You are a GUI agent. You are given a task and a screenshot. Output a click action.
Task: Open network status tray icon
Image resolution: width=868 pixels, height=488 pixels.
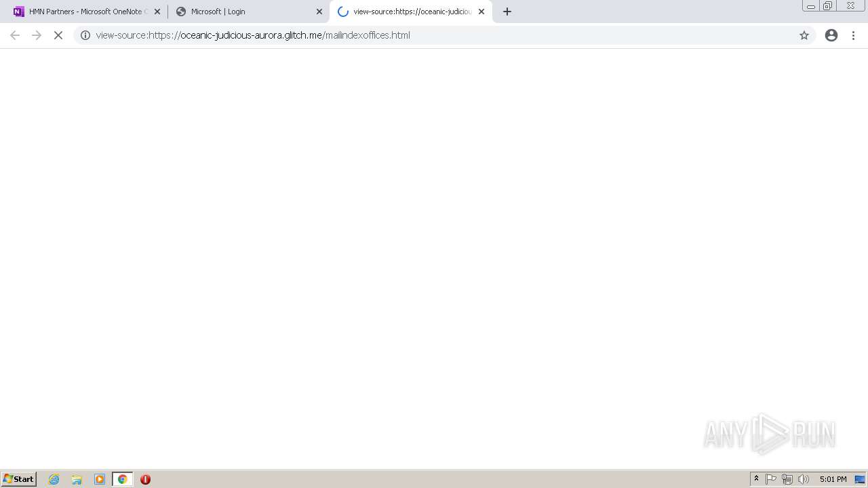(x=787, y=479)
